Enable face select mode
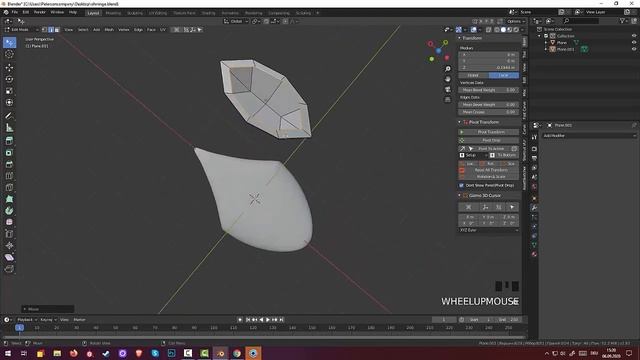 [57, 30]
